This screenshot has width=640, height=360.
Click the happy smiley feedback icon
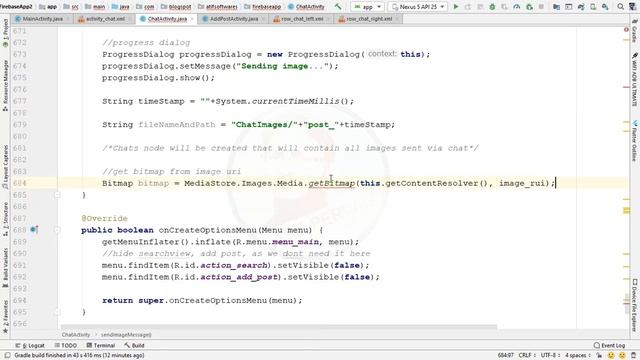tap(611, 356)
